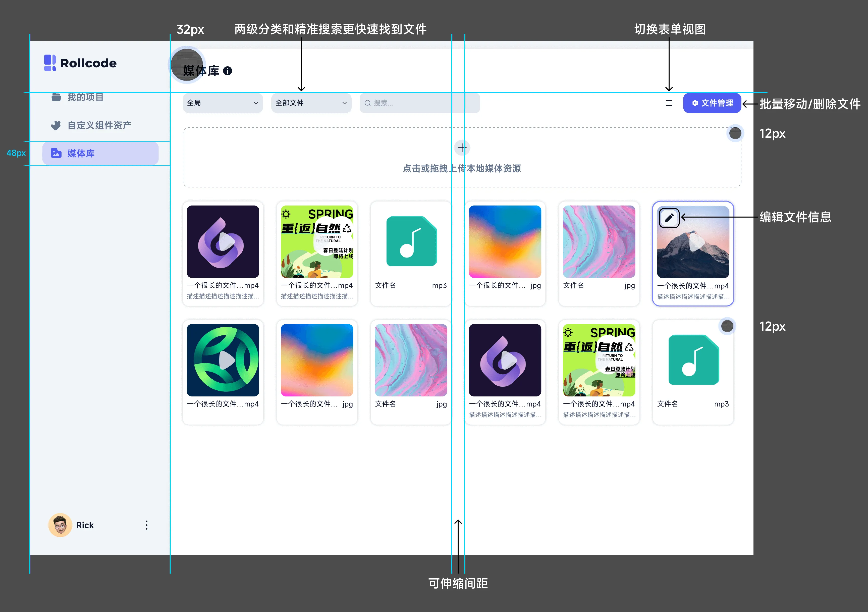Image resolution: width=868 pixels, height=612 pixels.
Task: Click description text under the mountain video
Action: point(693,296)
